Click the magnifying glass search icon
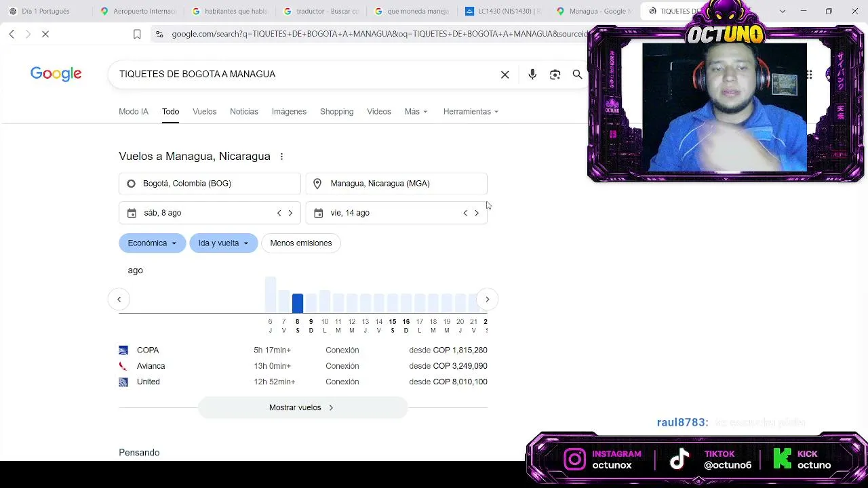Image resolution: width=868 pixels, height=488 pixels. click(577, 75)
